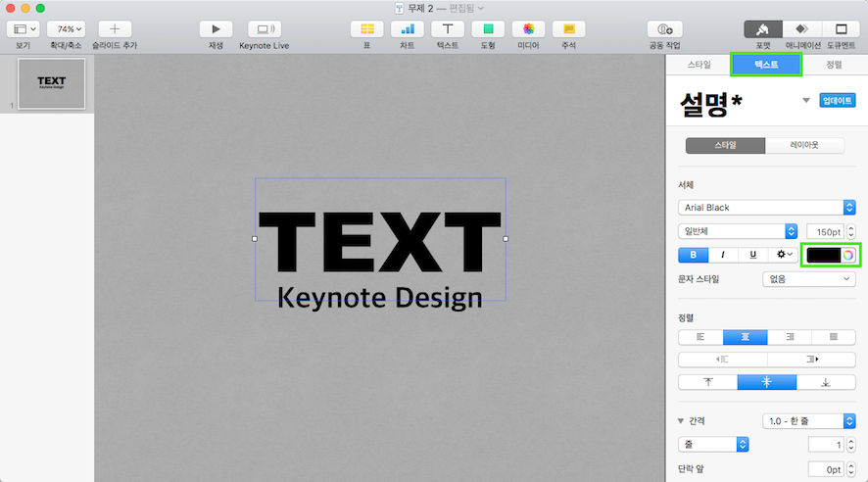
Task: Click the 150pt font size field
Action: click(x=825, y=232)
